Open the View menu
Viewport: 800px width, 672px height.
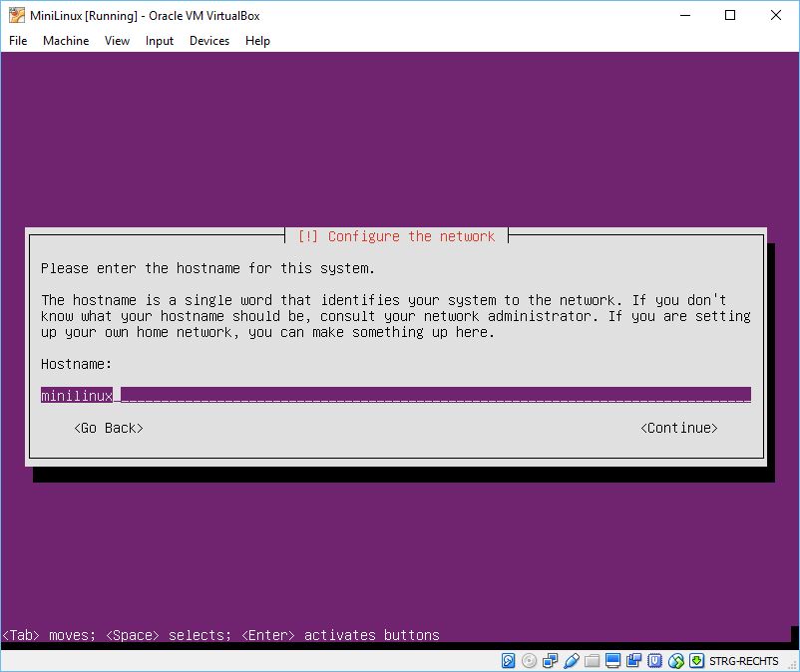tap(118, 41)
